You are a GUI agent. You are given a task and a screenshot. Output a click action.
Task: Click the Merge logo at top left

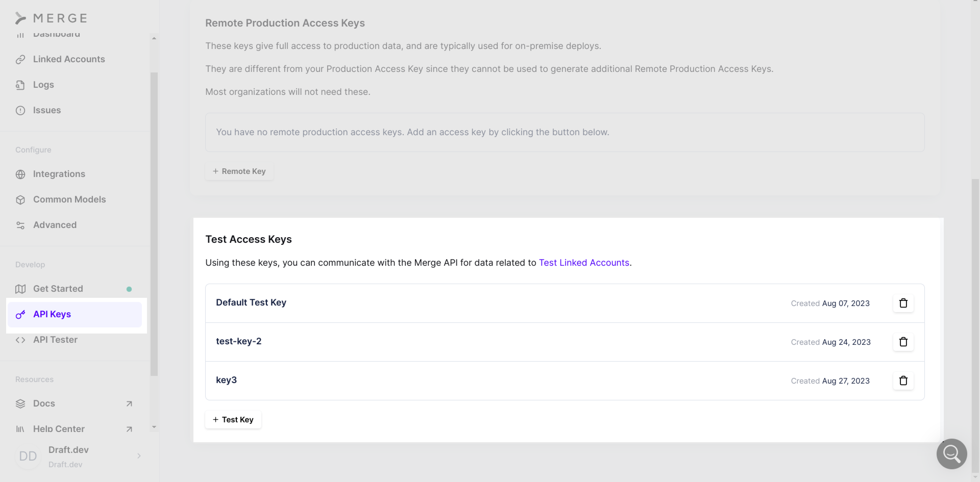(x=51, y=18)
